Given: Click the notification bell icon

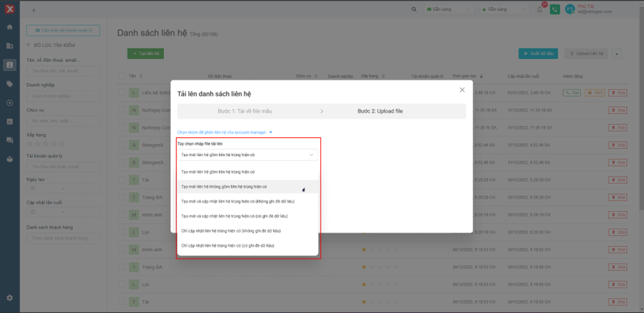Looking at the screenshot, I should click(540, 10).
